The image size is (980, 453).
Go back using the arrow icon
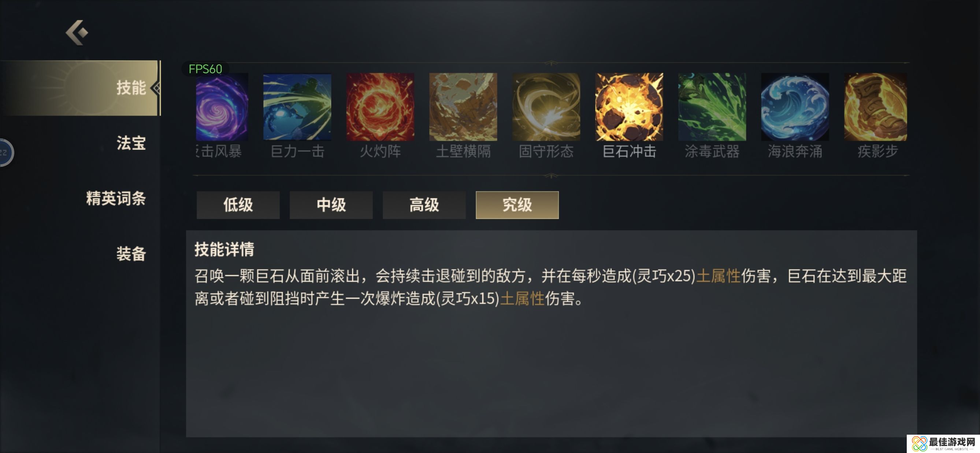coord(77,33)
